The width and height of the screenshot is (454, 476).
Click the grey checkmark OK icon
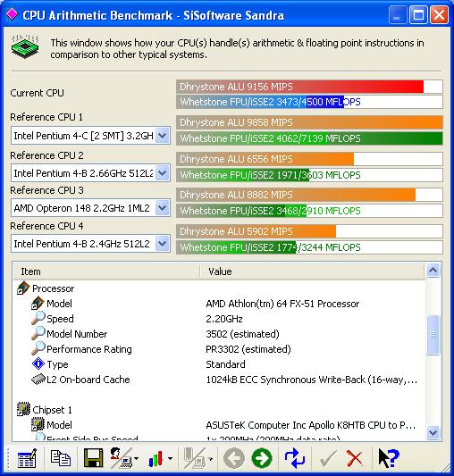pyautogui.click(x=328, y=459)
